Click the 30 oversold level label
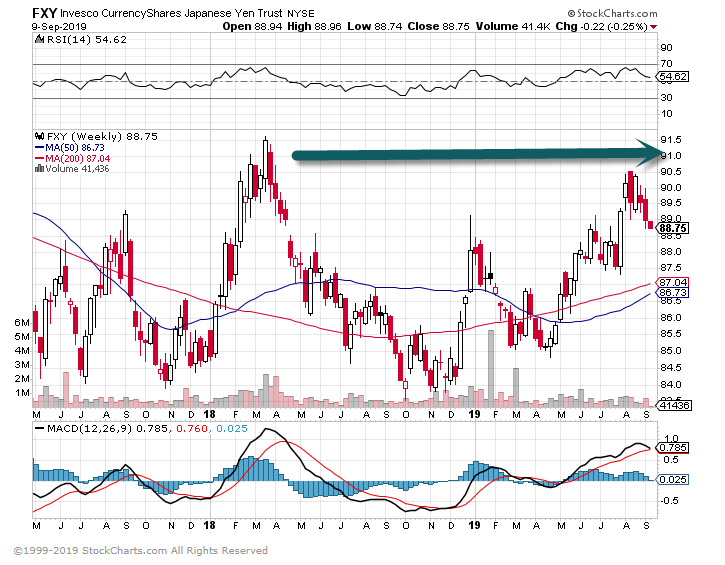This screenshot has width=725, height=565. coord(666,98)
